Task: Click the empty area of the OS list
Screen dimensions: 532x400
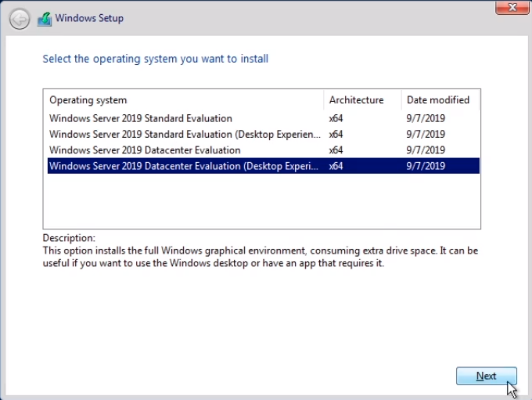Action: tap(261, 201)
